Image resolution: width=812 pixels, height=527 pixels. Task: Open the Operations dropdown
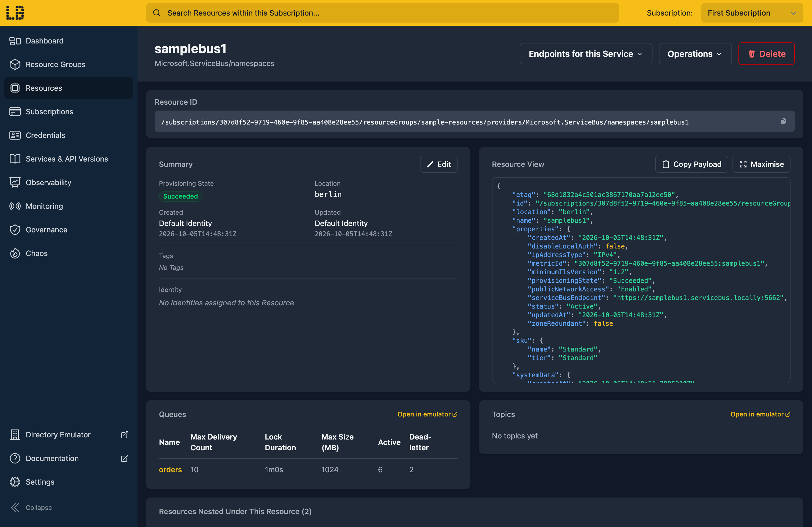(x=695, y=54)
